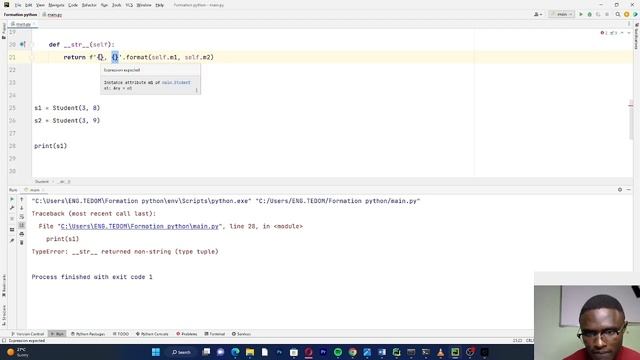Open Run panel settings gear
The width and height of the screenshot is (640, 360).
(620, 189)
